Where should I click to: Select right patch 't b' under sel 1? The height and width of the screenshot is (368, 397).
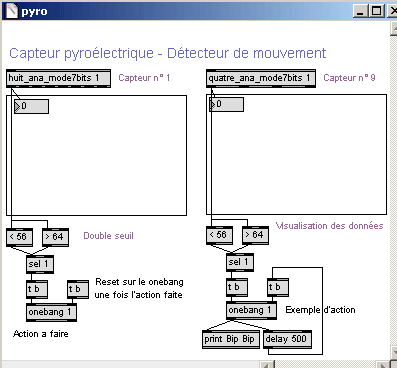pyautogui.click(x=237, y=287)
